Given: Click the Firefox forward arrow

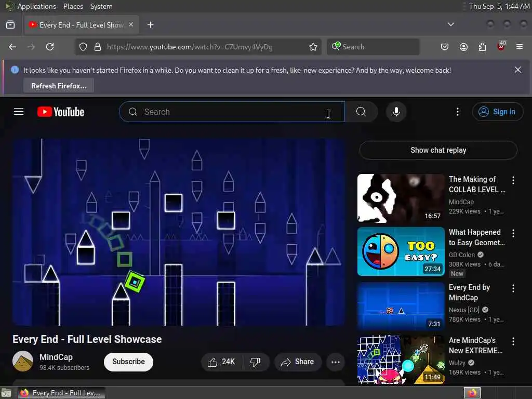Looking at the screenshot, I should (31, 47).
